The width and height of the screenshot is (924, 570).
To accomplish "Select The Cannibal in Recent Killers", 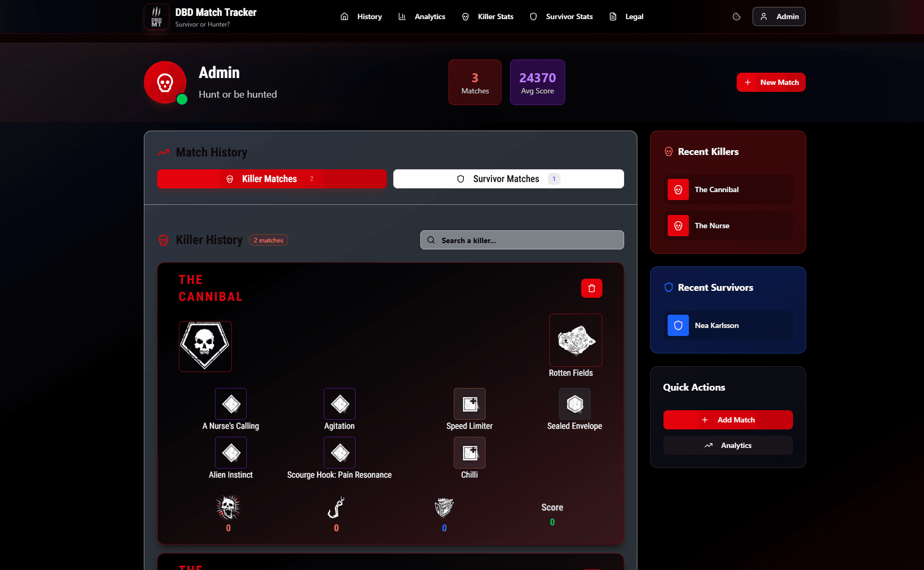I will pyautogui.click(x=728, y=189).
